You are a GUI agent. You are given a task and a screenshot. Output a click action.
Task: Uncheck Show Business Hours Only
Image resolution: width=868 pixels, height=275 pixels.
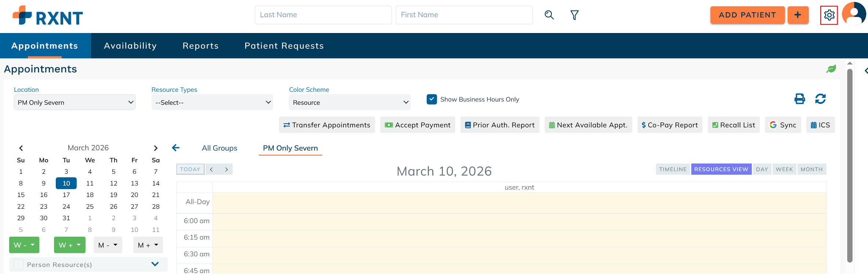coord(432,99)
